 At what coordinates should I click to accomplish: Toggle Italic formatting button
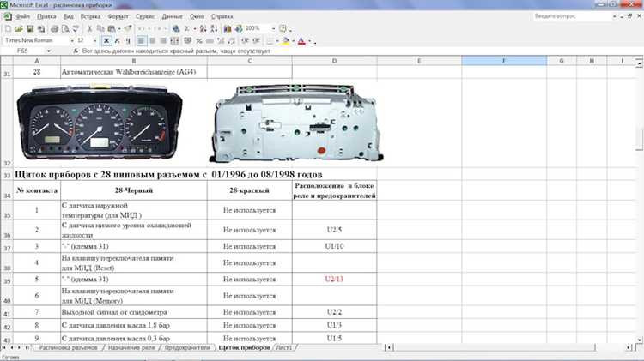pos(118,41)
